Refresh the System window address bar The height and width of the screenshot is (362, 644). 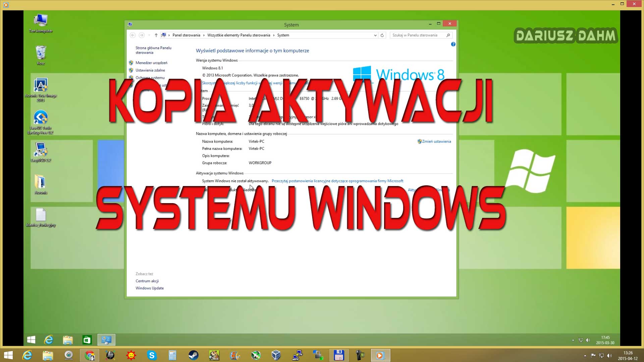382,35
